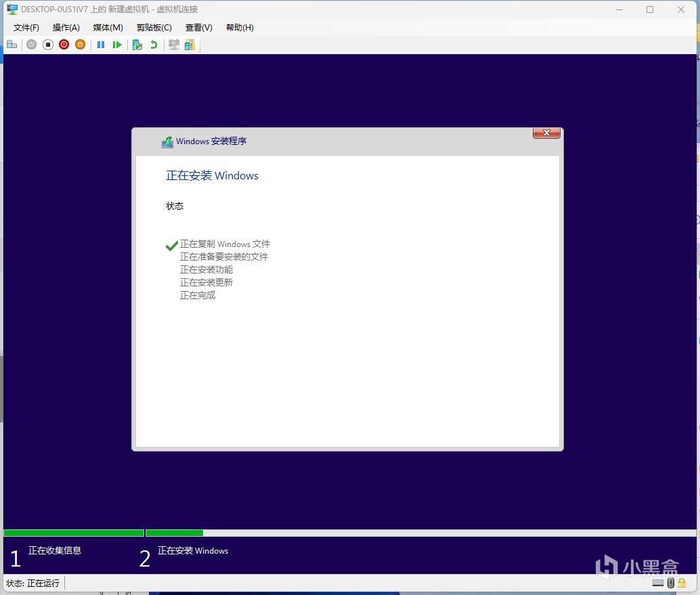The image size is (700, 595).
Task: Send Ctrl+Alt+Delete via the toolbar keyboard icon
Action: tap(12, 45)
